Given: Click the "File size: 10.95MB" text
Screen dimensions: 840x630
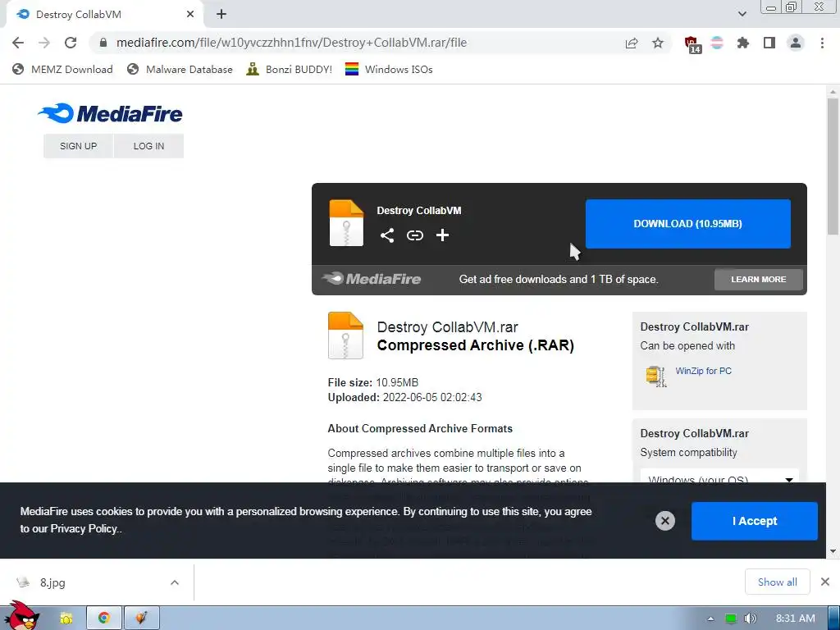Looking at the screenshot, I should click(x=373, y=382).
